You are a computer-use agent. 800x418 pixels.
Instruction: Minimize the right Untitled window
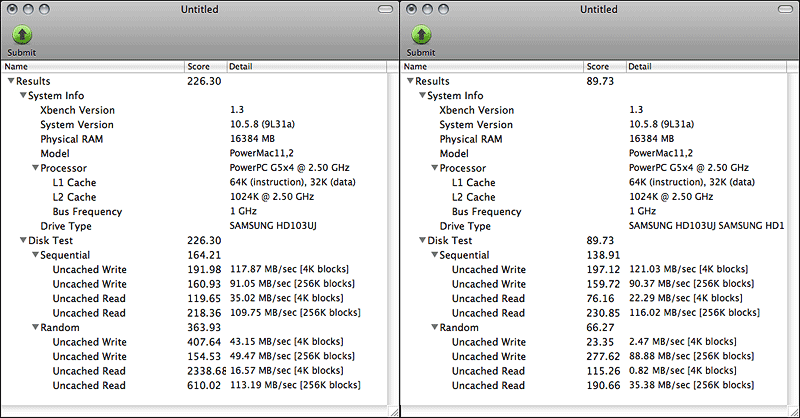click(x=429, y=9)
